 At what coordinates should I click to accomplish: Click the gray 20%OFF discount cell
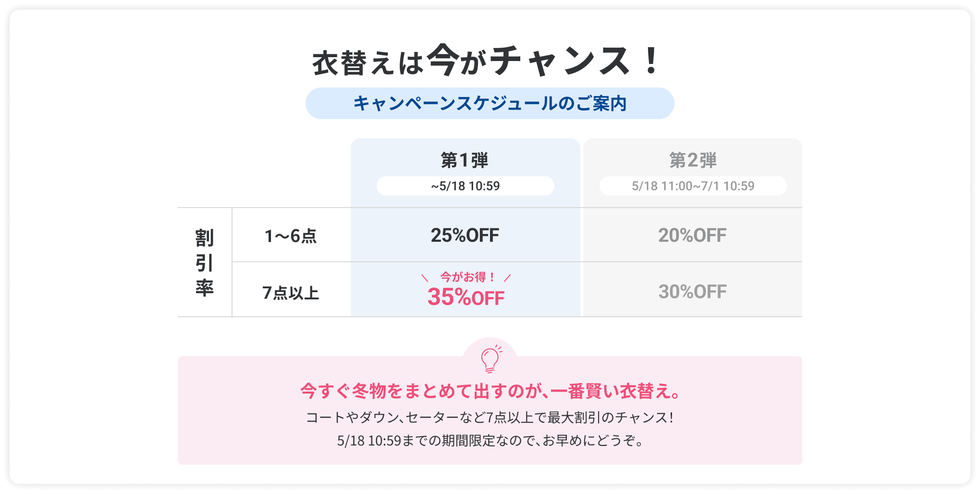[692, 235]
